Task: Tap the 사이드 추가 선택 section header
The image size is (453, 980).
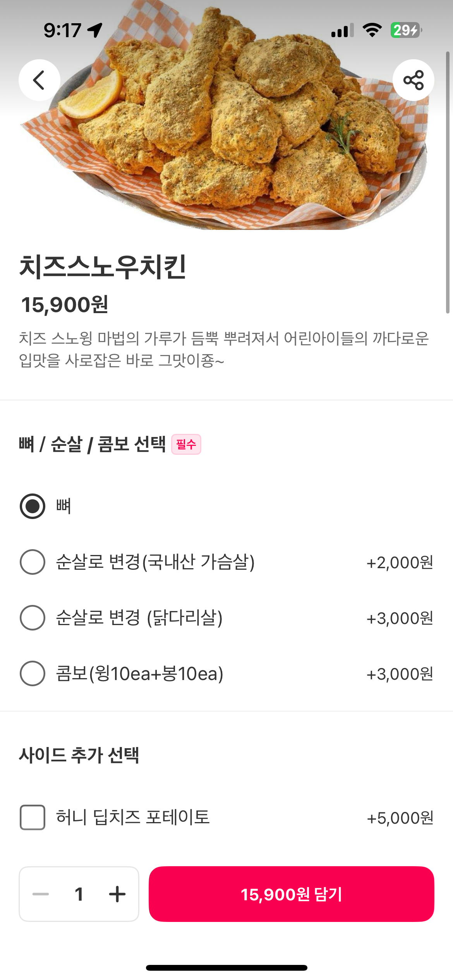Action: (79, 755)
